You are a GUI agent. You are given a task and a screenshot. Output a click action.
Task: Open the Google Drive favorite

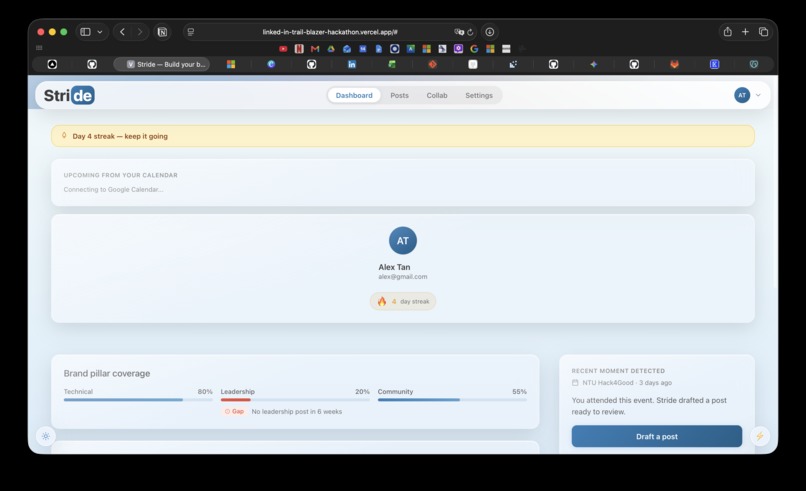coord(331,49)
